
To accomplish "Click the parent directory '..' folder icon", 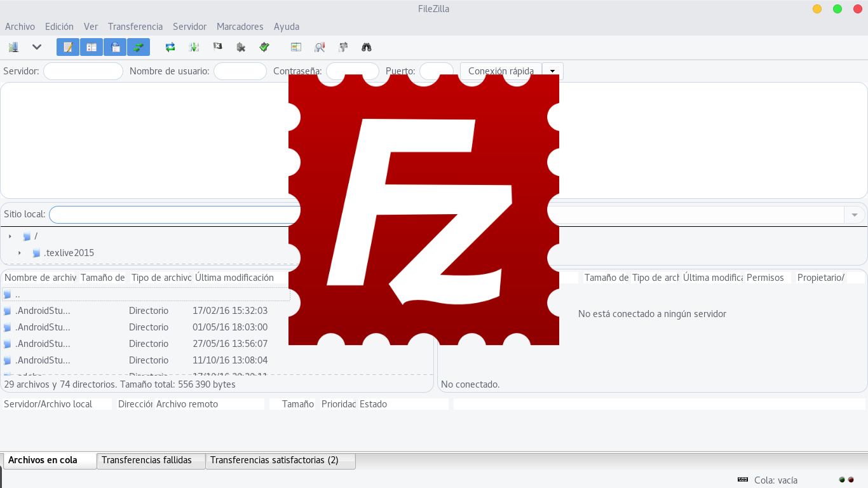I will 7,295.
